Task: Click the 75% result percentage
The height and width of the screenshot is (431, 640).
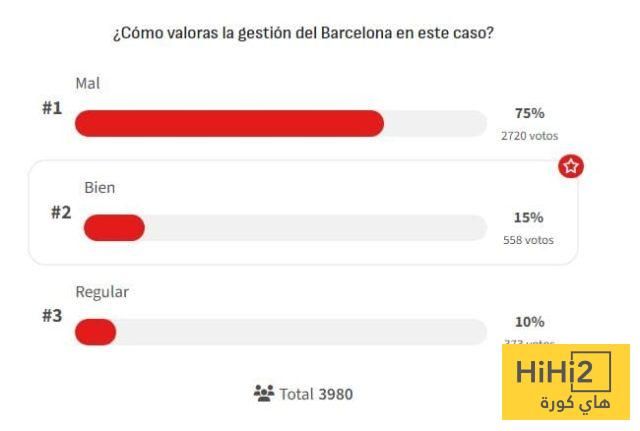Action: [x=529, y=113]
